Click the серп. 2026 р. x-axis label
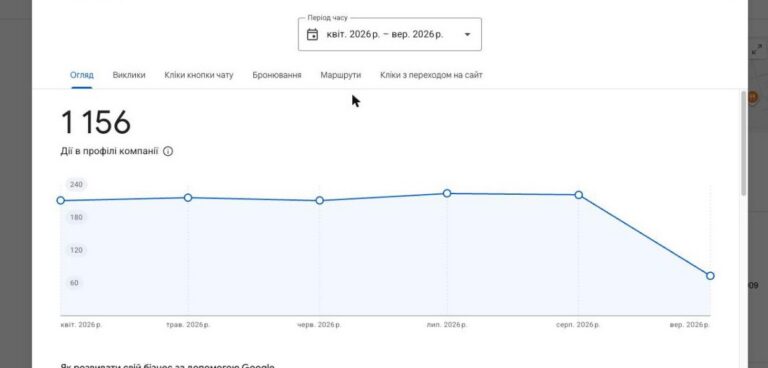The image size is (768, 368). [578, 325]
